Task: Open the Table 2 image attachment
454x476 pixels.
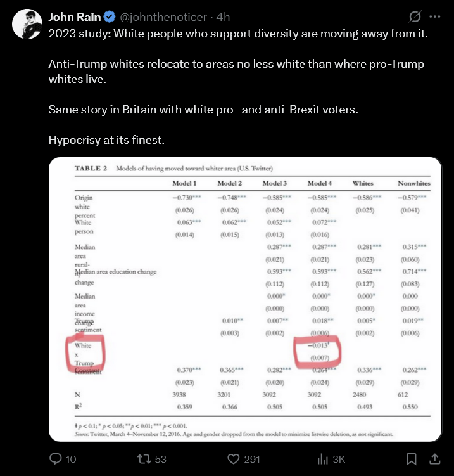Action: 245,299
